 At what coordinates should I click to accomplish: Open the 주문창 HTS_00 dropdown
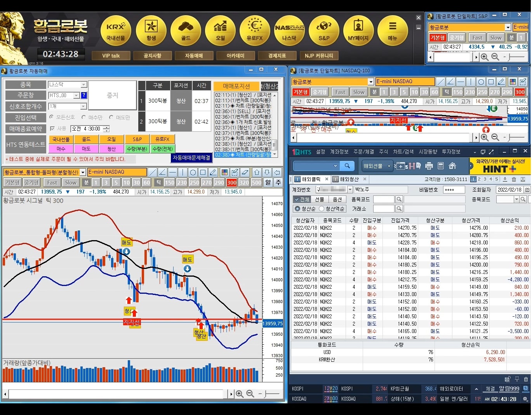(76, 95)
